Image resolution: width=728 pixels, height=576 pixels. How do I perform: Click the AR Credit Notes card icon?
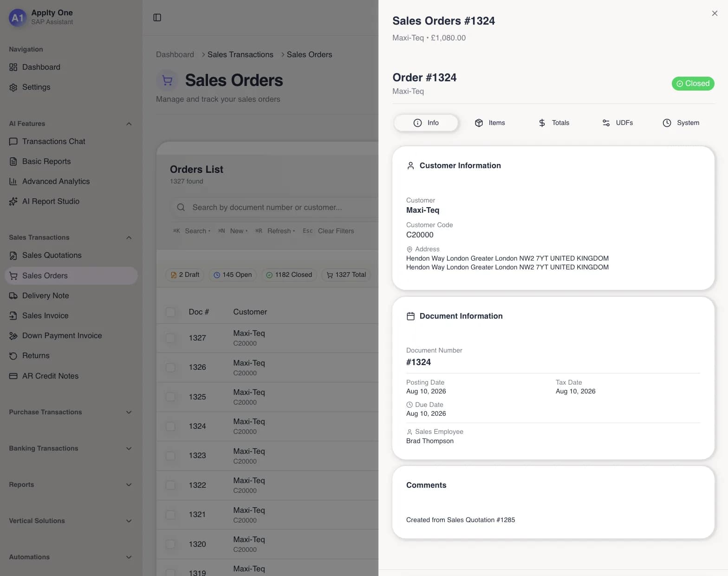pyautogui.click(x=13, y=376)
